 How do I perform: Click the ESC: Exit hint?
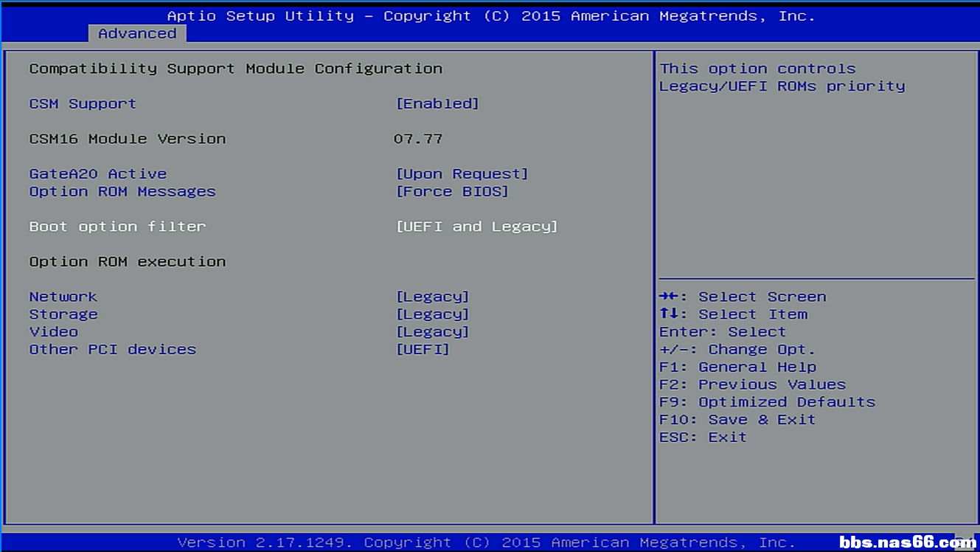(x=703, y=438)
